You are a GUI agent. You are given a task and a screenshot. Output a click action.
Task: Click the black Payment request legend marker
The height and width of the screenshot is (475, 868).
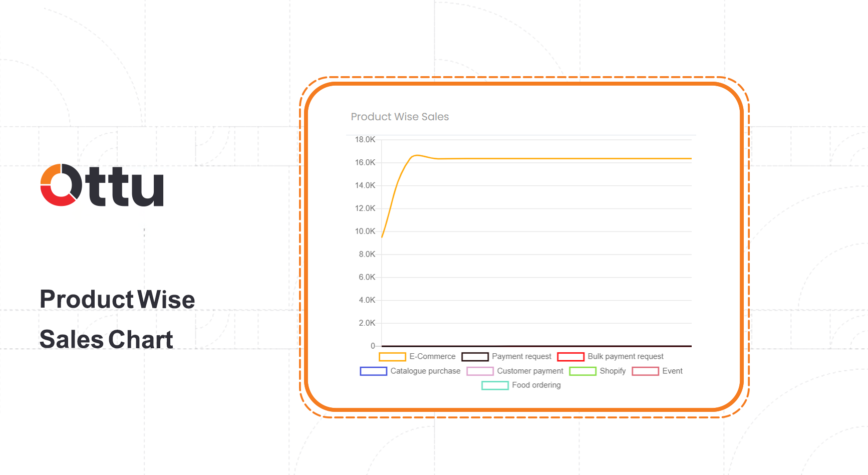click(x=474, y=357)
